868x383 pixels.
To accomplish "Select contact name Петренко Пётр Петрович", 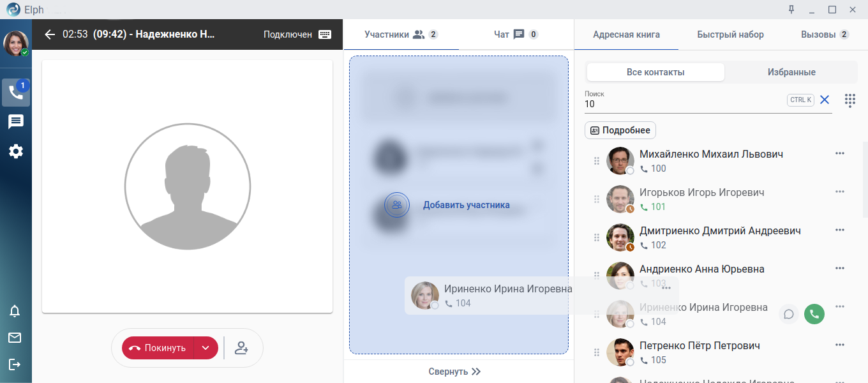I will pyautogui.click(x=700, y=345).
